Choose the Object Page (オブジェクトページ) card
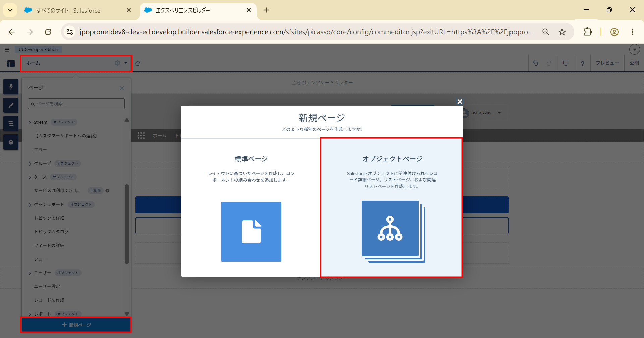644x338 pixels. [x=391, y=208]
